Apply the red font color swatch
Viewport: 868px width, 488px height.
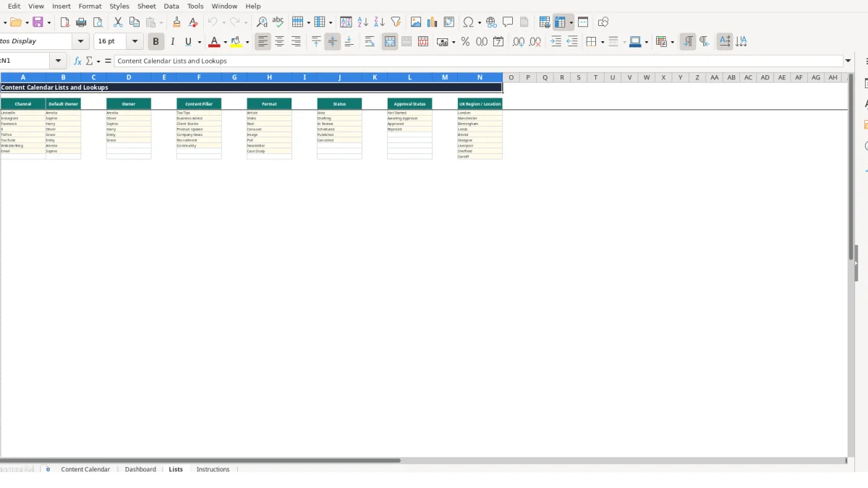tap(213, 42)
